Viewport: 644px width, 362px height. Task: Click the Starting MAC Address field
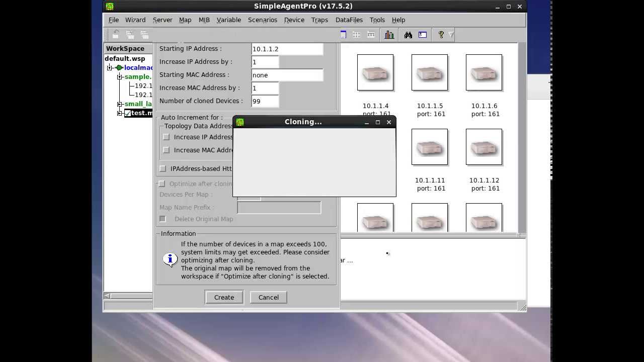(287, 75)
